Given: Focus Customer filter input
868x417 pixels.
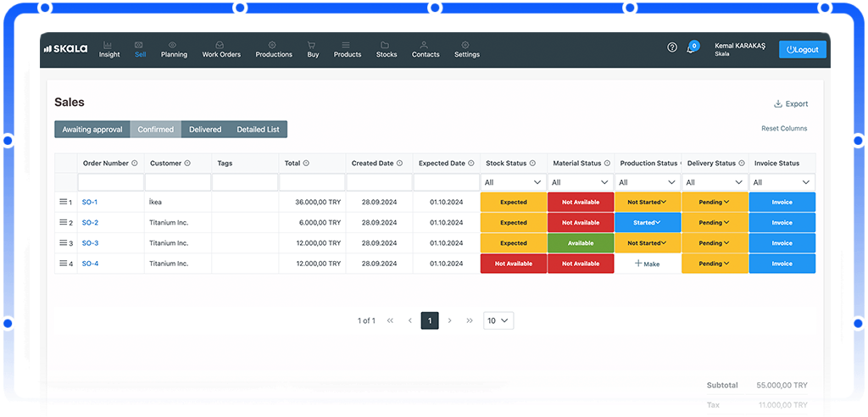Looking at the screenshot, I should pos(178,182).
